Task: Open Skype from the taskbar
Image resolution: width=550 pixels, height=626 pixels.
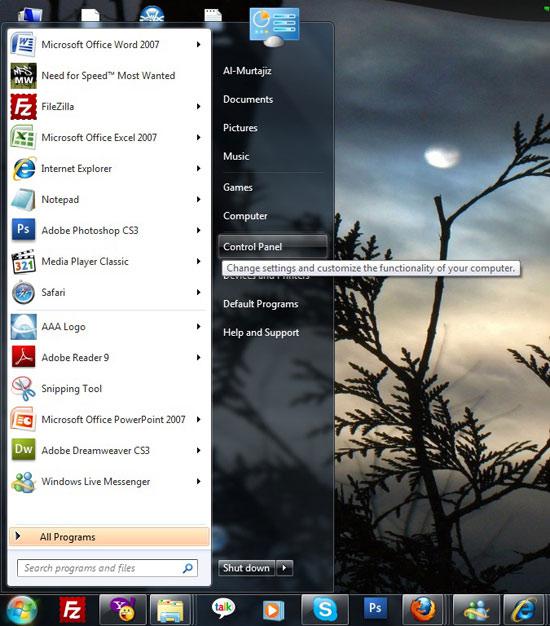Action: (324, 610)
